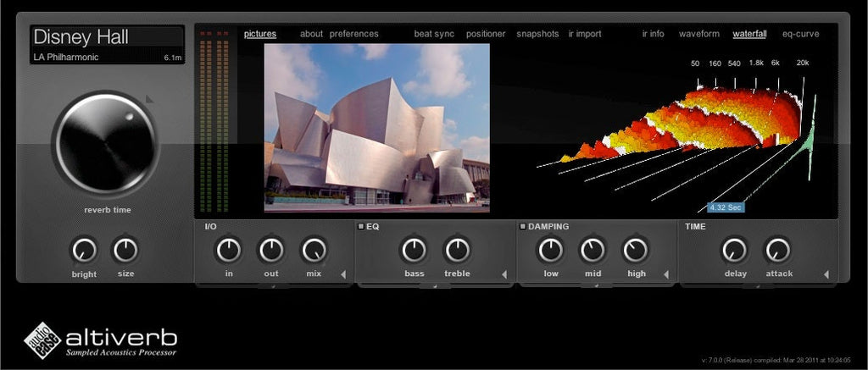Click the 4.32 Sec time label
The height and width of the screenshot is (370, 868).
click(726, 207)
